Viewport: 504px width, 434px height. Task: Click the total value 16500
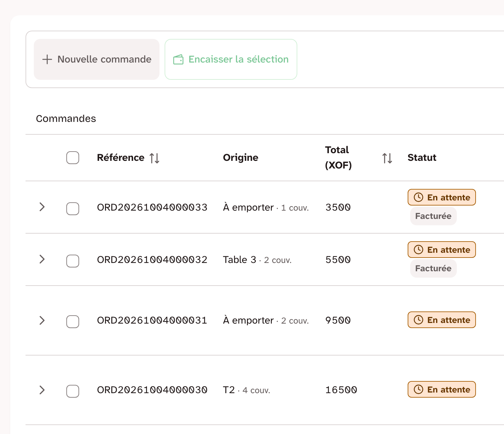pos(341,390)
